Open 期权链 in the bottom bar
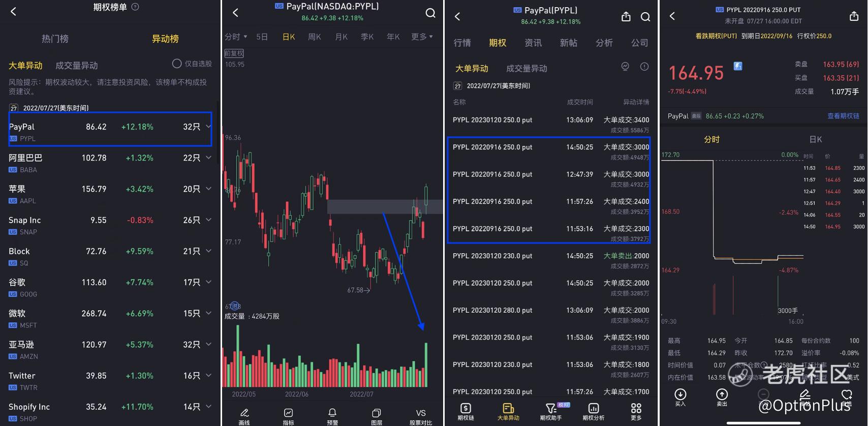This screenshot has height=426, width=868. click(x=466, y=412)
